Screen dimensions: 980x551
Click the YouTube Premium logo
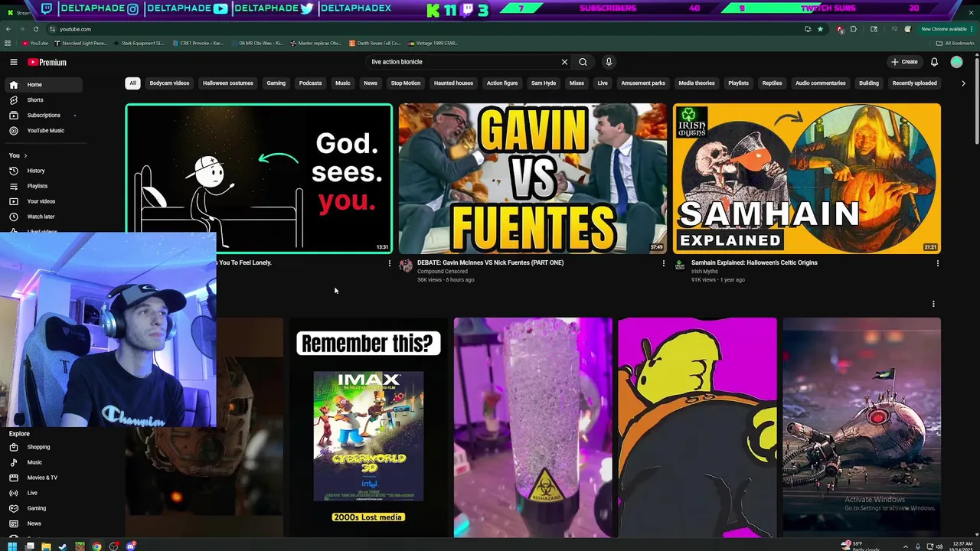(x=47, y=62)
